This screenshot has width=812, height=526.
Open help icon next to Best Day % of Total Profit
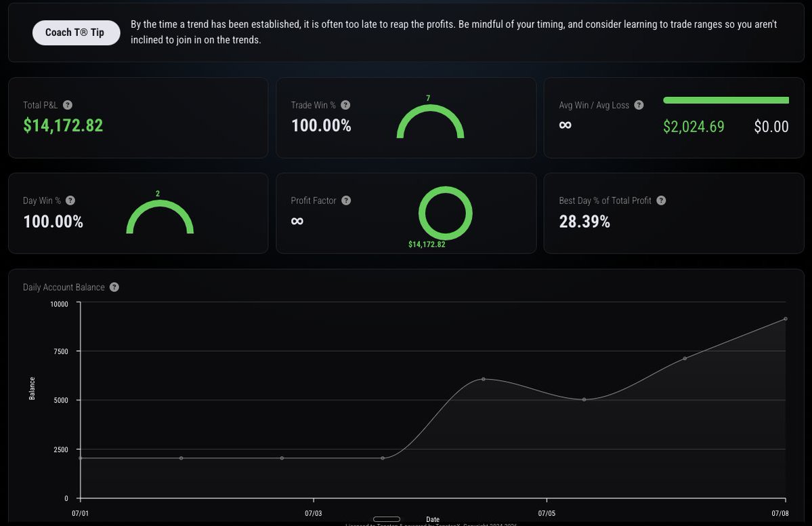pyautogui.click(x=661, y=201)
